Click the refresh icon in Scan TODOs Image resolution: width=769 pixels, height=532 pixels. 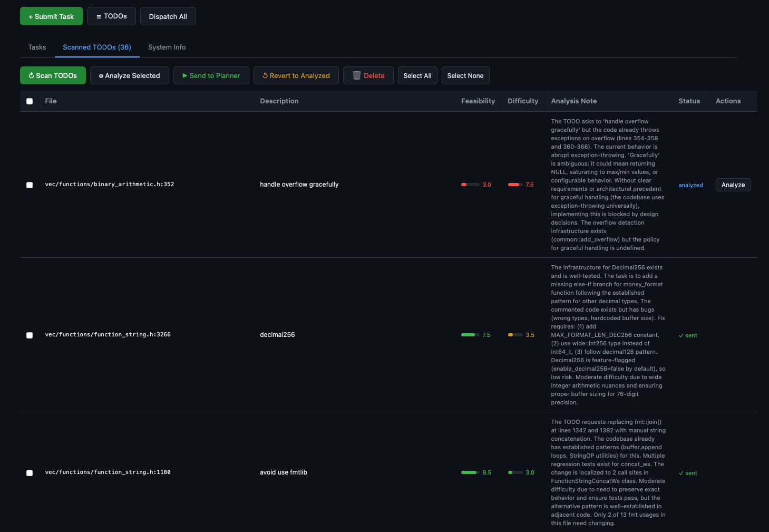click(31, 75)
